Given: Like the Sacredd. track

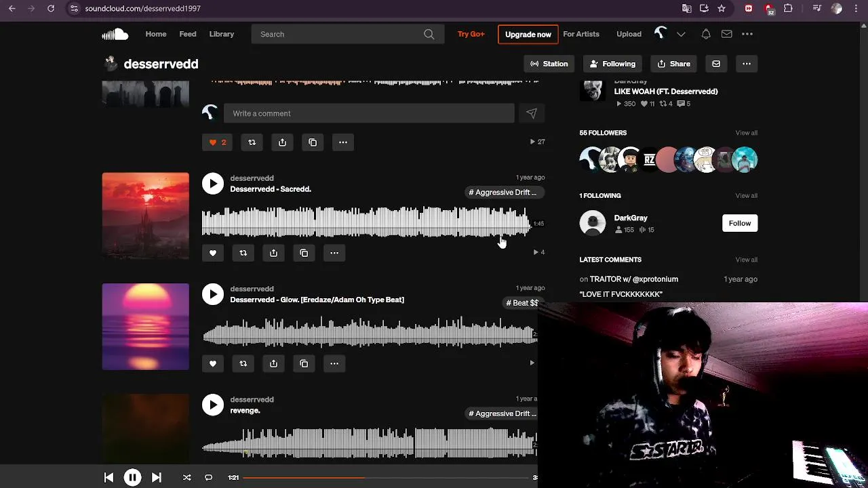Looking at the screenshot, I should (213, 253).
